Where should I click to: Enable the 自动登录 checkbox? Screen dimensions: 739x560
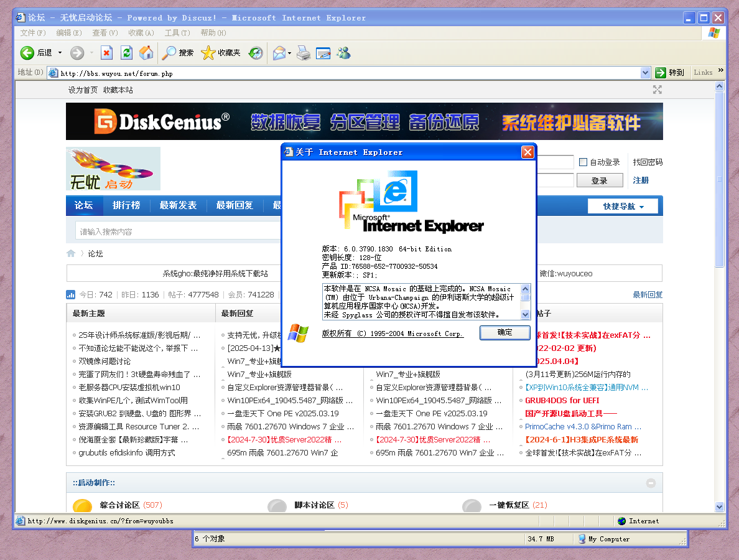pyautogui.click(x=583, y=162)
